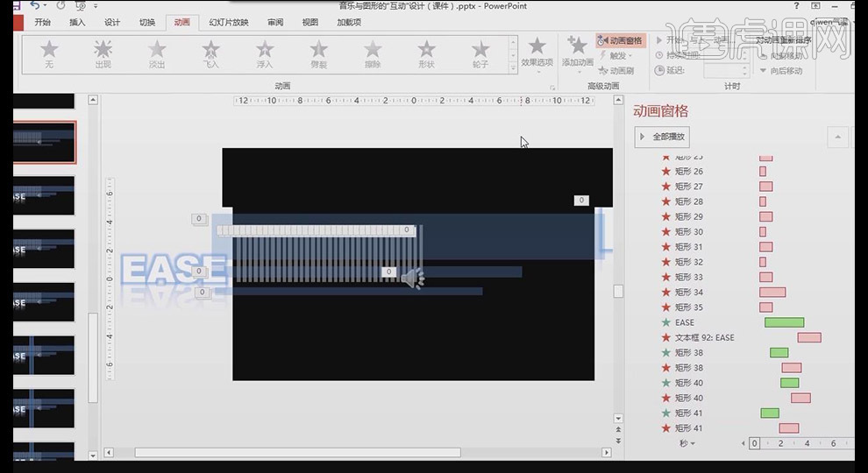Toggle the 动画窗格 animation pane button
Viewport: 868px width, 473px height.
click(621, 40)
